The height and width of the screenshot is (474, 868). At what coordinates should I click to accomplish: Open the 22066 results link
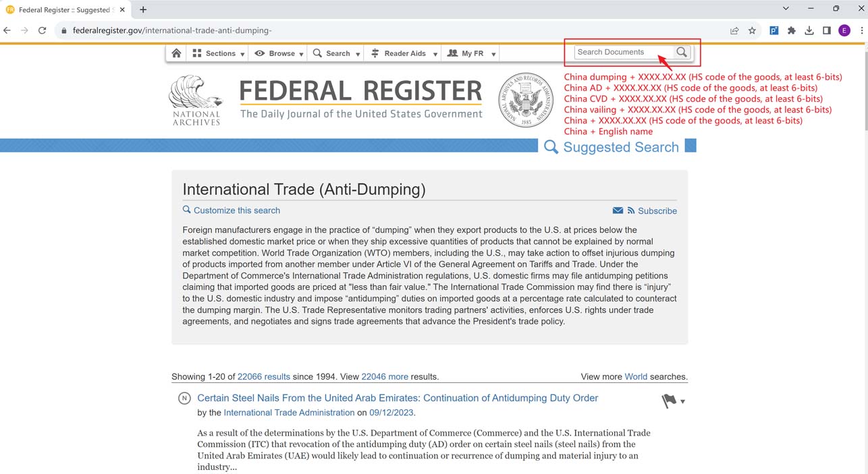[264, 377]
